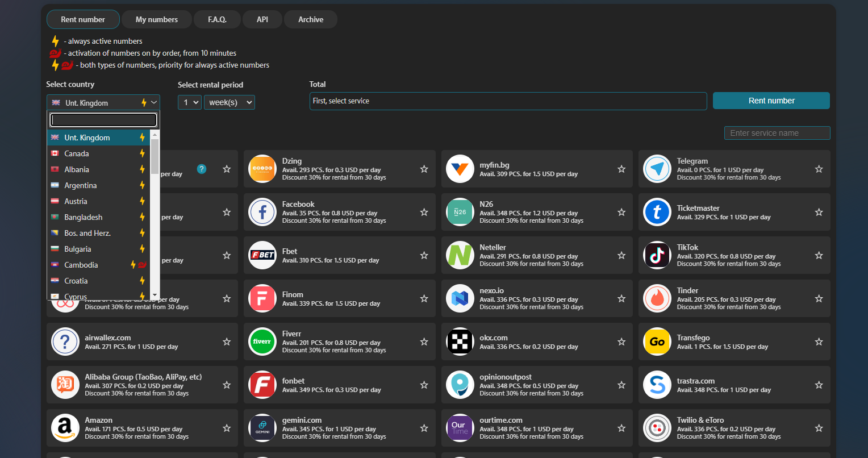Select the gemini.com logo
Image resolution: width=868 pixels, height=458 pixels.
[262, 428]
